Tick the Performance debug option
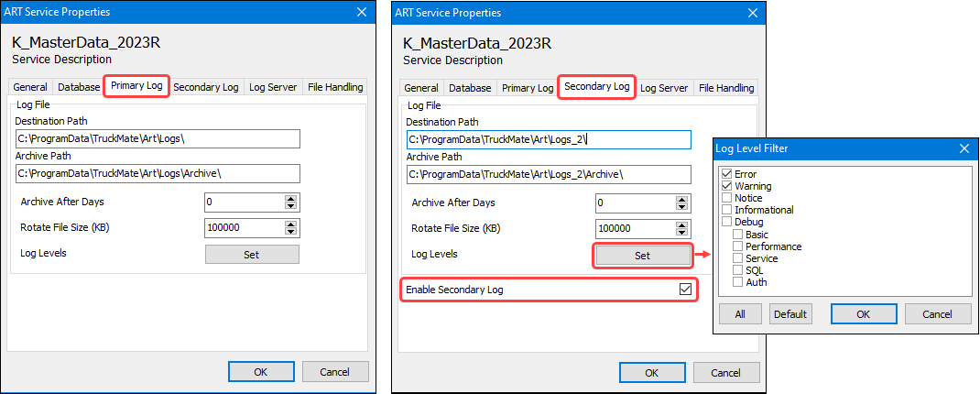Screen dimensions: 980x394 [738, 246]
